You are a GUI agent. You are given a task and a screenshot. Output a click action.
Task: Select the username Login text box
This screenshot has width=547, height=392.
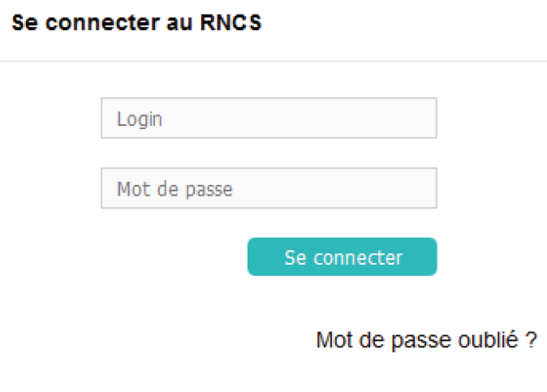[x=269, y=118]
